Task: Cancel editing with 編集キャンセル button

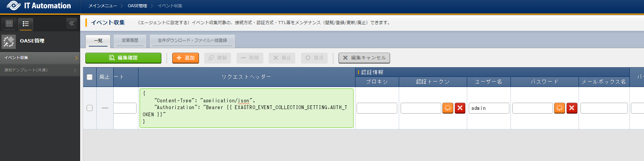Action: 364,58
